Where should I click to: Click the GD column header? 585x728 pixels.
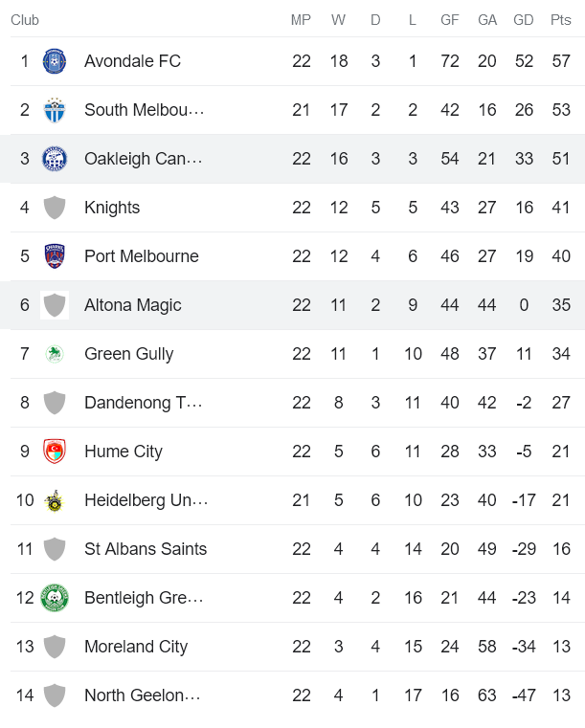524,20
